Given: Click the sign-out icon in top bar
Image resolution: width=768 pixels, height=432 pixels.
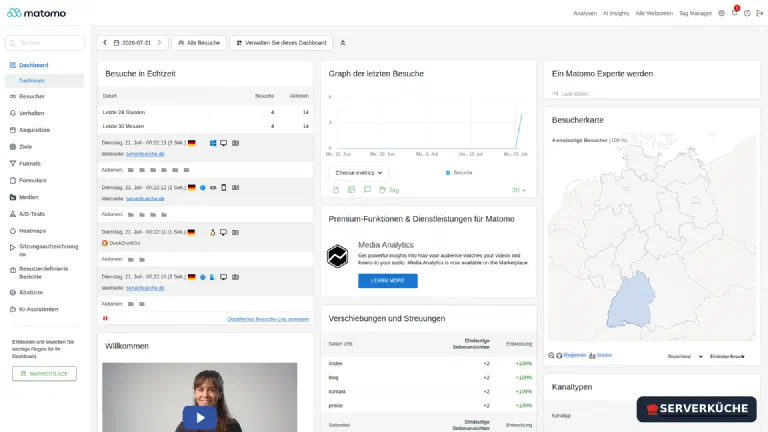Looking at the screenshot, I should 760,13.
